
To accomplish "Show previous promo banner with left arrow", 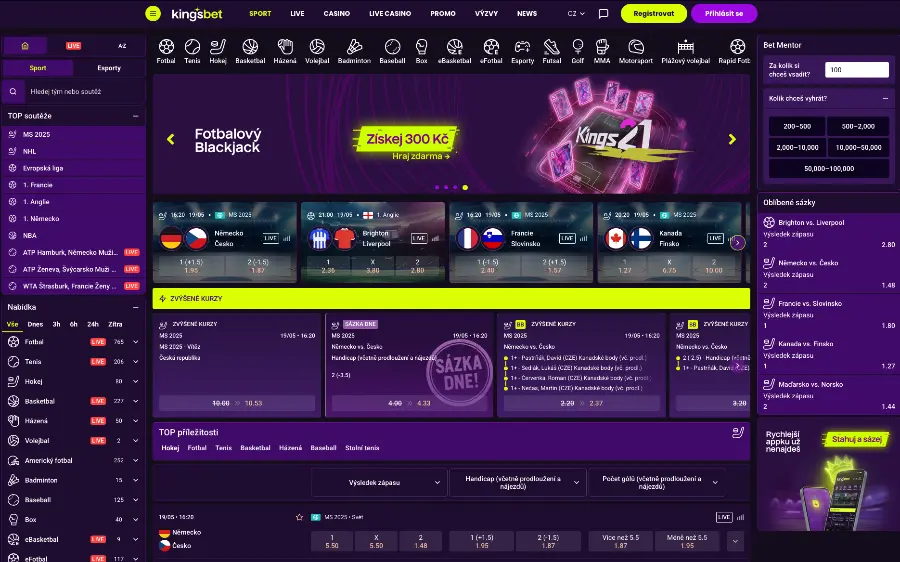I will (x=170, y=139).
